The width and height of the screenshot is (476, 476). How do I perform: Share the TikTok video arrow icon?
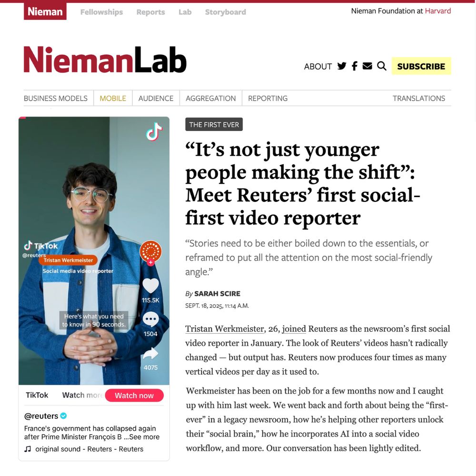pos(150,353)
